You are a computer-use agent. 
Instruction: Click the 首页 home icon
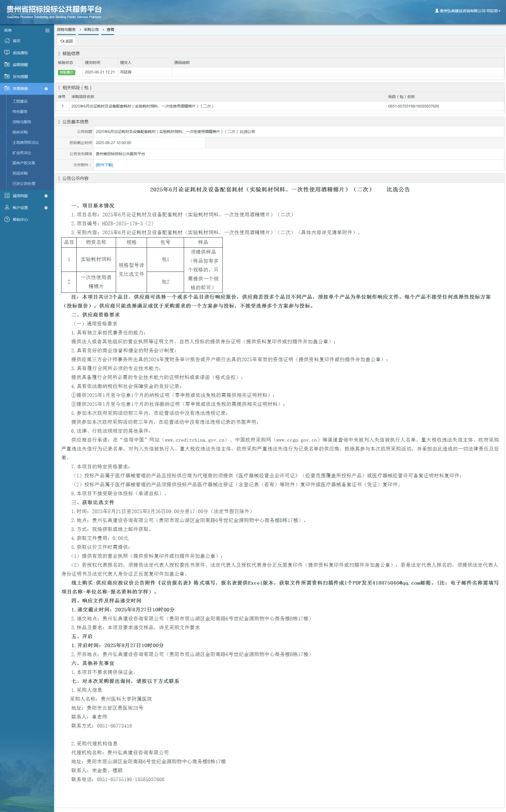pos(7,41)
